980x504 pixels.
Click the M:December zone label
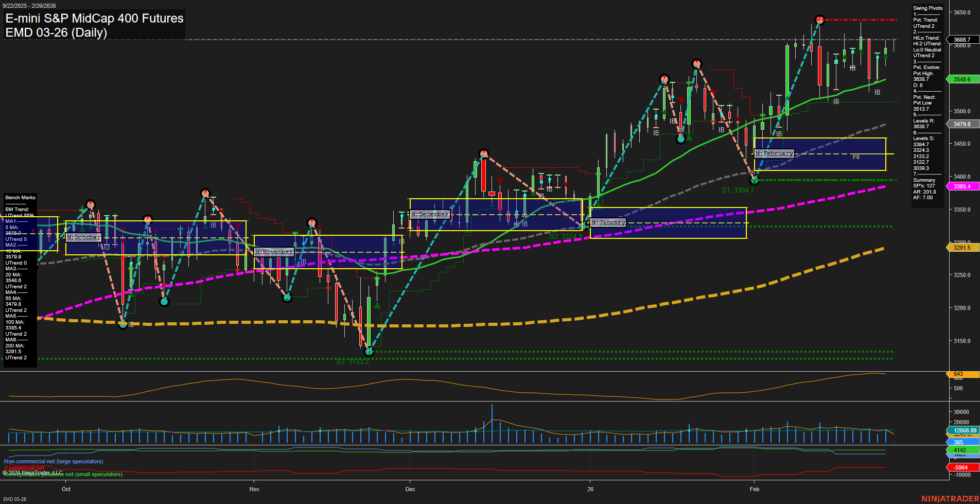coord(429,213)
